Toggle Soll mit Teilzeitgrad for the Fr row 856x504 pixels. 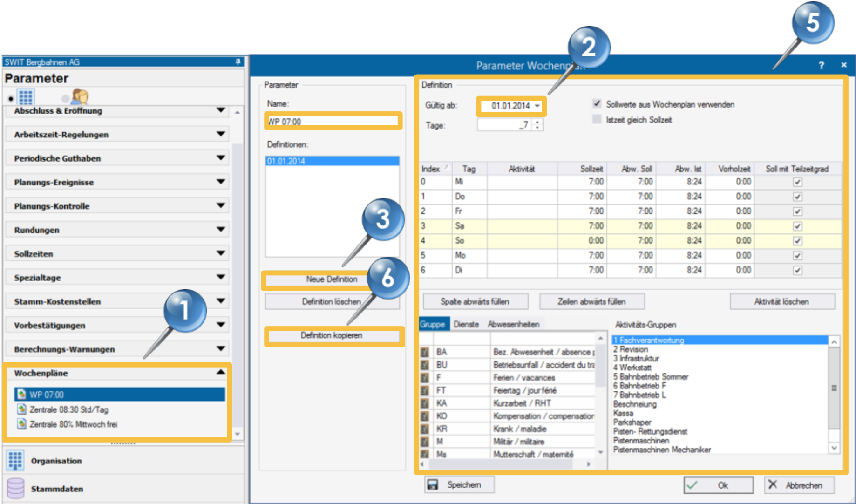pyautogui.click(x=797, y=211)
